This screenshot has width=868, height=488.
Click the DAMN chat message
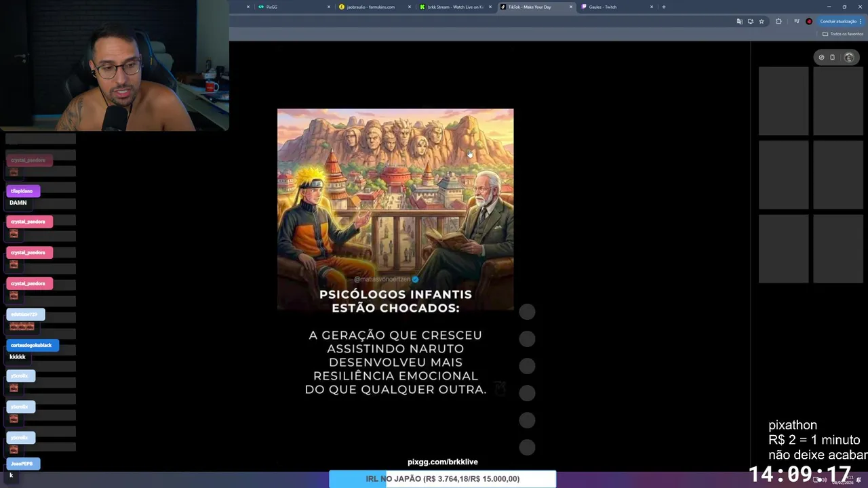(18, 203)
